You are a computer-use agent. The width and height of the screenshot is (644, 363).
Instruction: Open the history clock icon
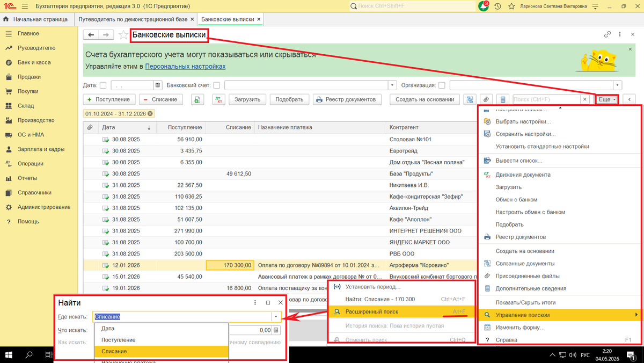click(498, 6)
